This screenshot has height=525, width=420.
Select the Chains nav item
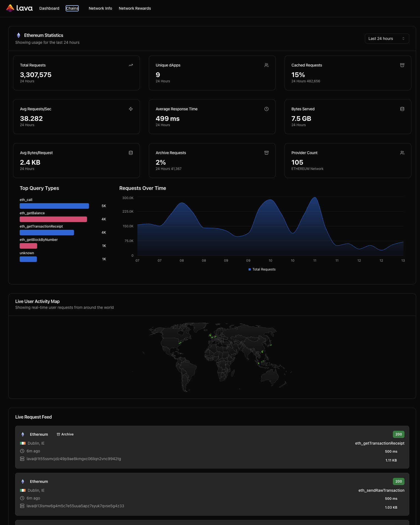pos(72,8)
